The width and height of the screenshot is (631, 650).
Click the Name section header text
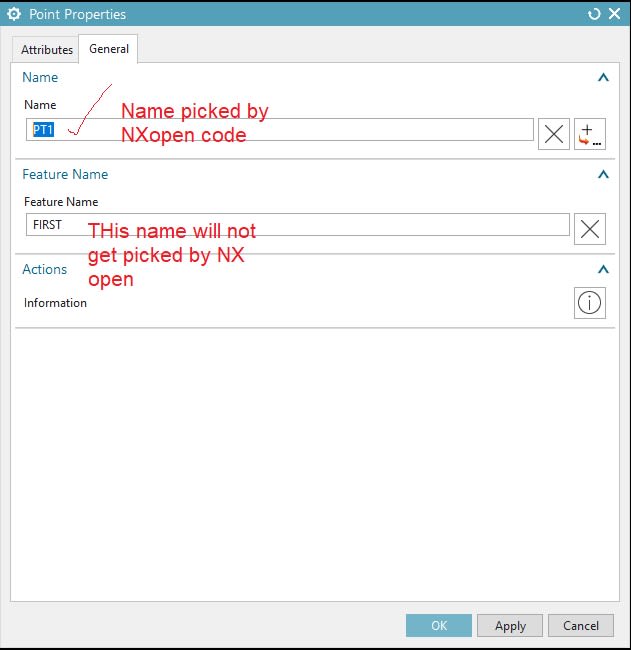click(40, 77)
